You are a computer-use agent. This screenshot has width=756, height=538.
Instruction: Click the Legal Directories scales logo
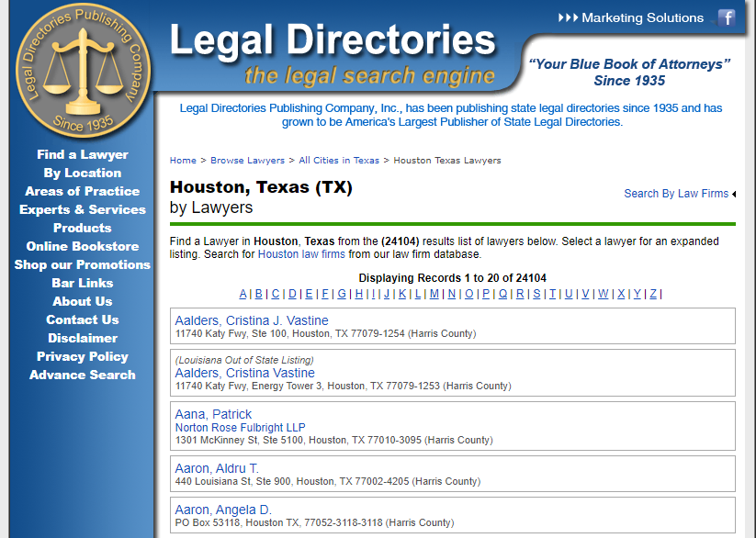click(83, 71)
